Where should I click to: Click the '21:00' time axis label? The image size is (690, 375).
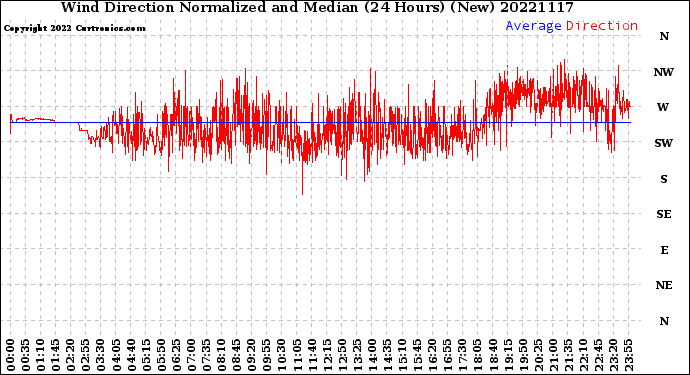pyautogui.click(x=553, y=355)
